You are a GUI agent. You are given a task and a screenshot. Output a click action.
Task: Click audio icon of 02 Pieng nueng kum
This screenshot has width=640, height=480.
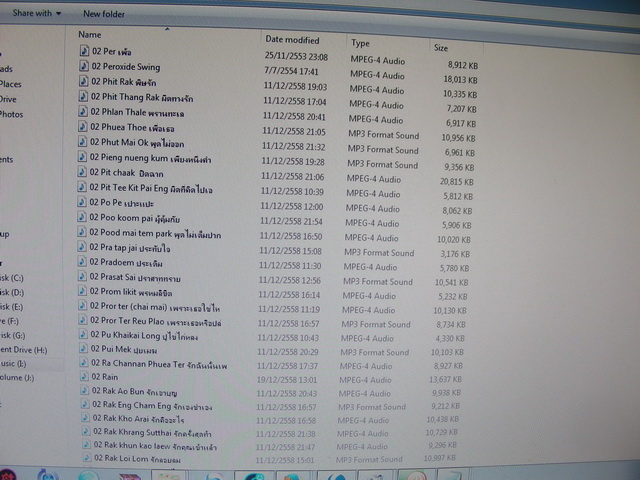point(82,156)
